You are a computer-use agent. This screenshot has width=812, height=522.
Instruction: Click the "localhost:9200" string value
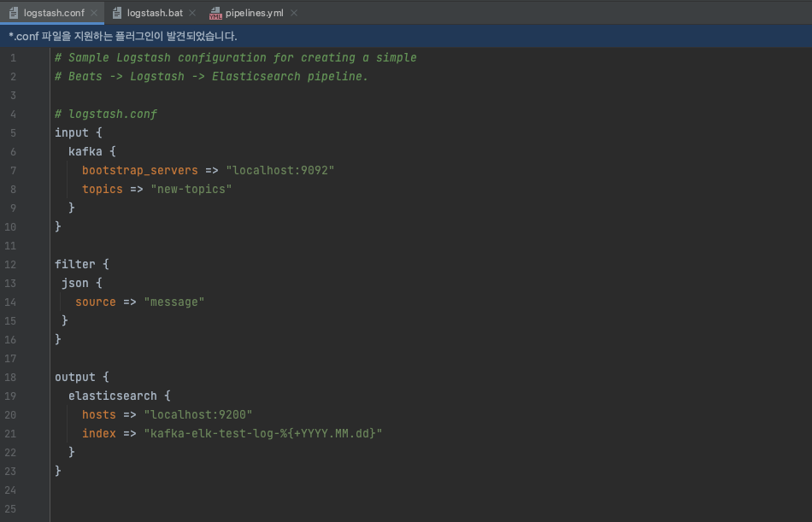197,415
